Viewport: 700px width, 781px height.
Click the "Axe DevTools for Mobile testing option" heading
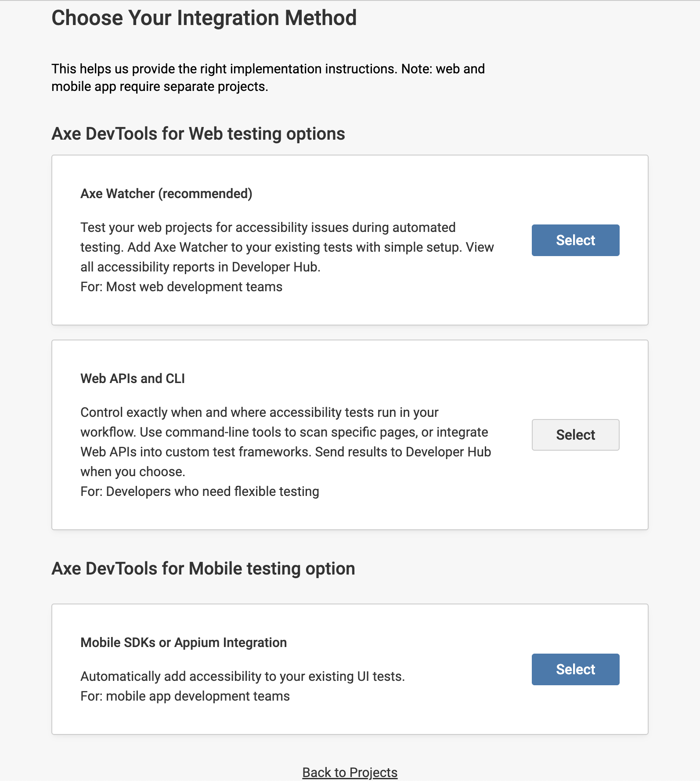(x=203, y=569)
